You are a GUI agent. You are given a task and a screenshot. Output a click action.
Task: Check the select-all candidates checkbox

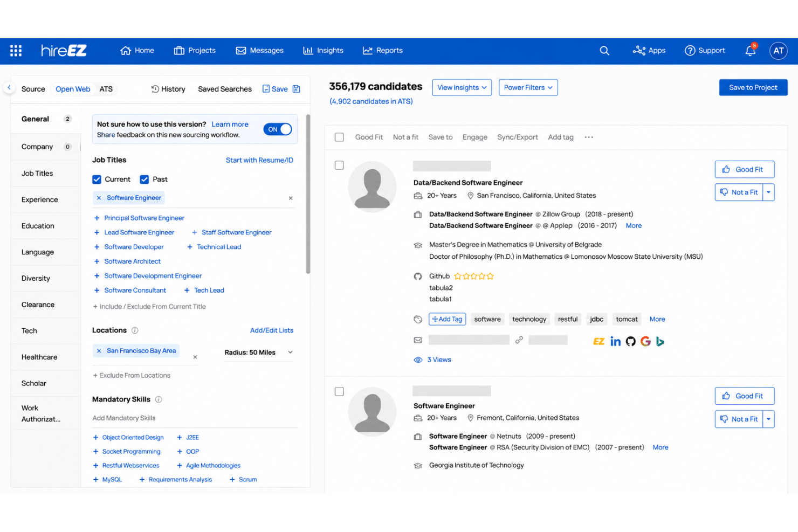pos(339,137)
